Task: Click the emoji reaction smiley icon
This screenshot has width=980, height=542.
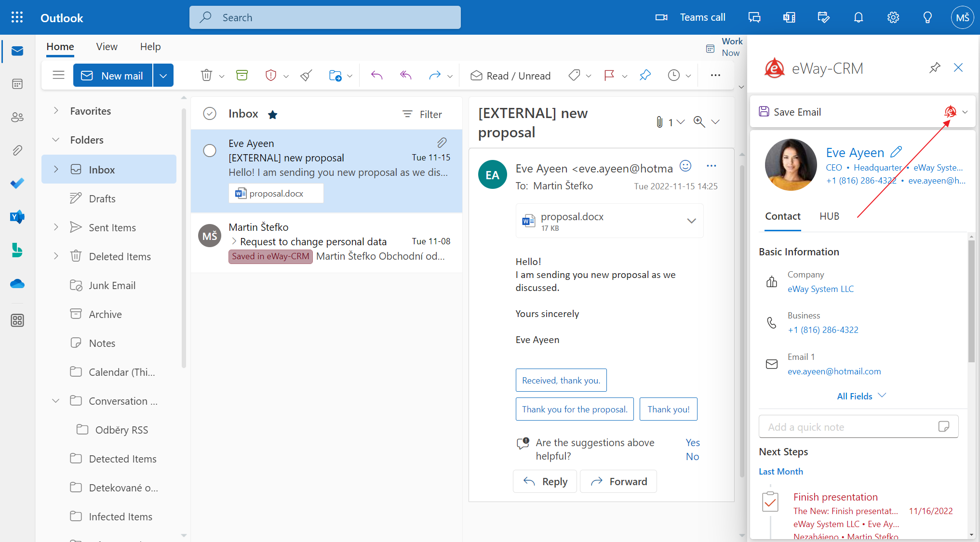Action: [x=685, y=166]
